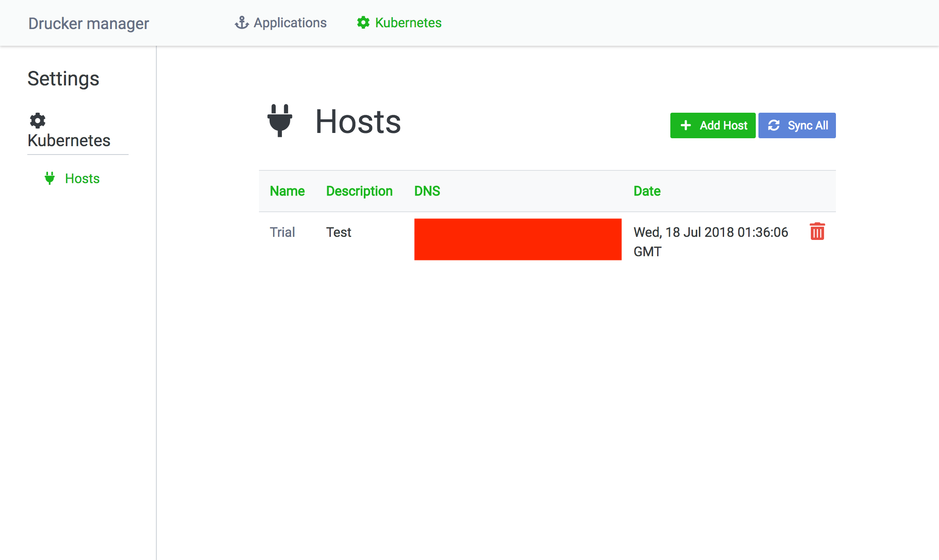The width and height of the screenshot is (939, 560).
Task: Click the Sync All button
Action: [x=797, y=125]
